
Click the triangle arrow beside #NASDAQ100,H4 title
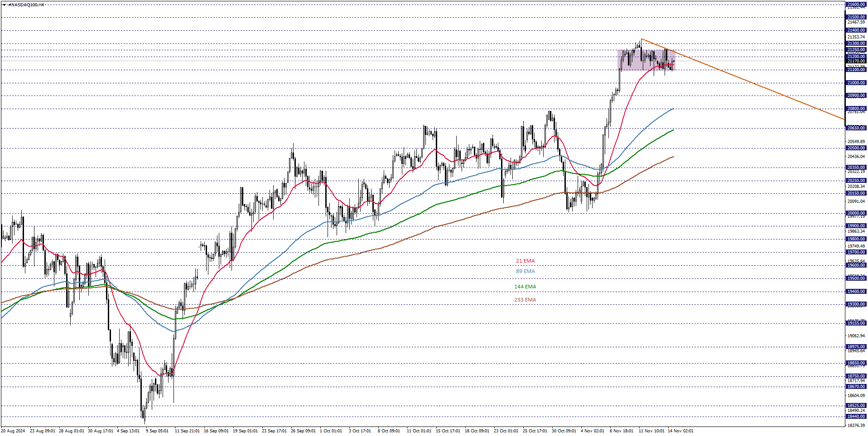(4, 5)
